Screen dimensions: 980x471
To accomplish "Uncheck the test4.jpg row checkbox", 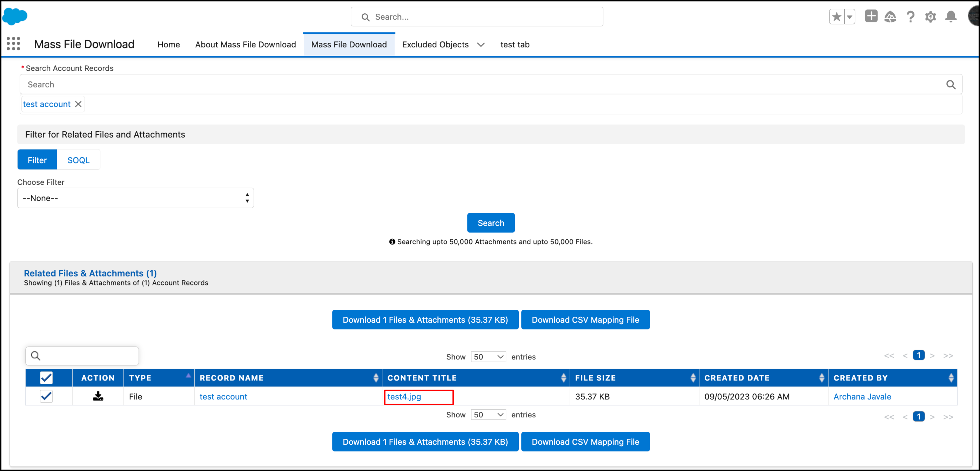I will pyautogui.click(x=46, y=396).
